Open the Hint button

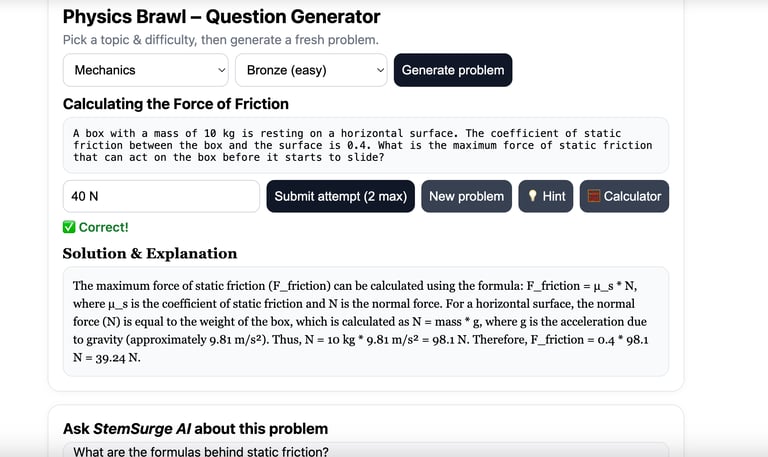[x=546, y=196]
